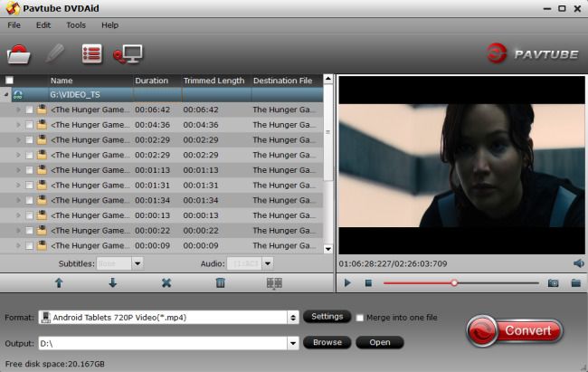Click the pencil edit icon
Screen dimensions: 588x372
[x=55, y=54]
